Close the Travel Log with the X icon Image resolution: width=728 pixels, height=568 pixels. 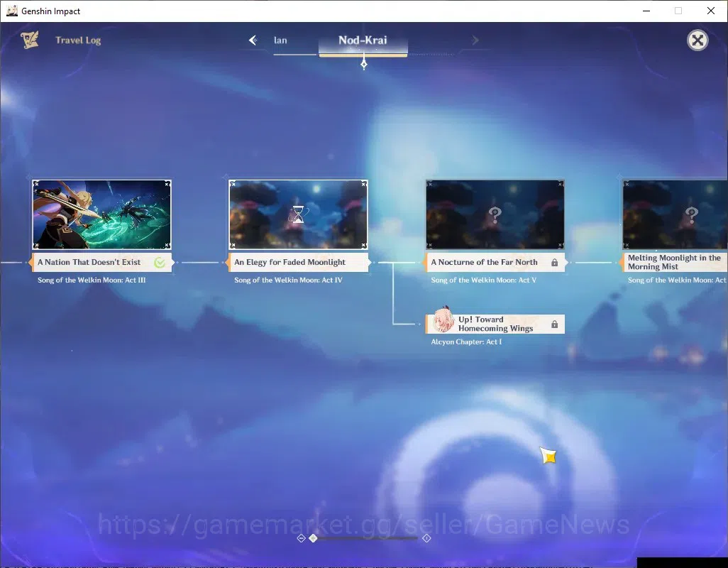coord(697,40)
